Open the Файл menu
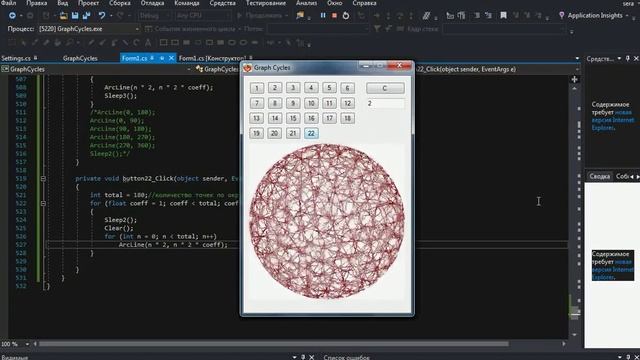 (8, 3)
